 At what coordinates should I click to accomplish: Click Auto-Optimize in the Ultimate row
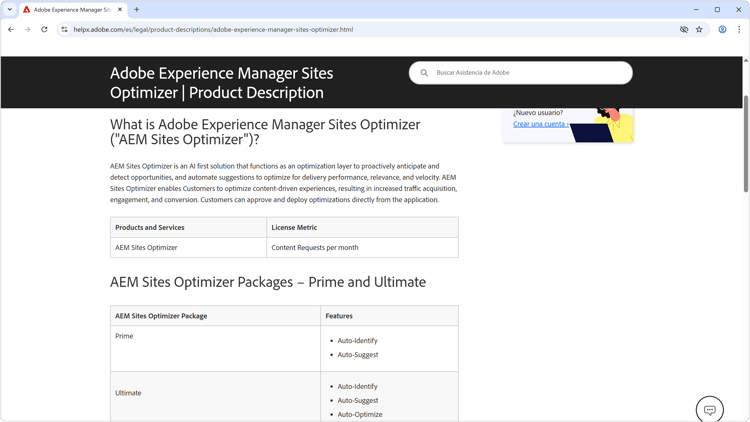pos(360,414)
